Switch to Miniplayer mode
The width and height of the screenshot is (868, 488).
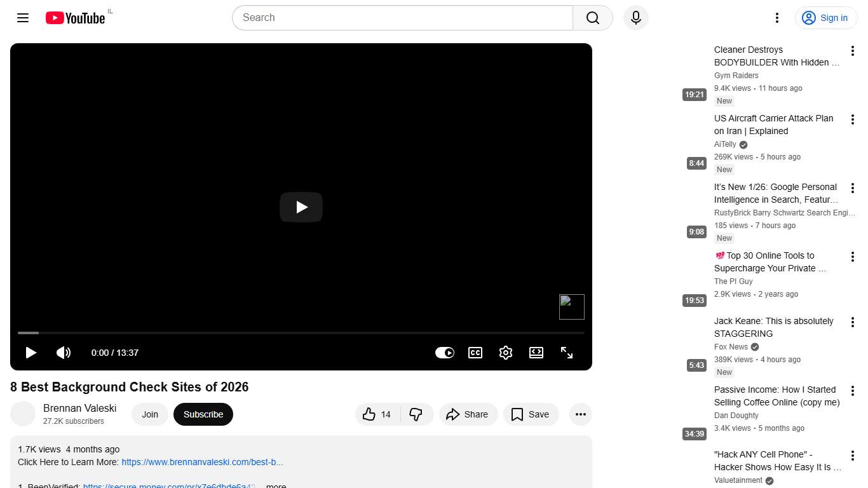[x=536, y=353]
